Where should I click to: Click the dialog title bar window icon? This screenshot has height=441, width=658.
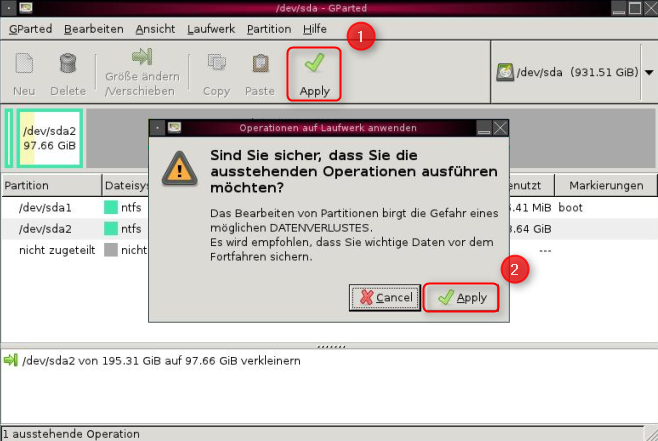pos(174,128)
